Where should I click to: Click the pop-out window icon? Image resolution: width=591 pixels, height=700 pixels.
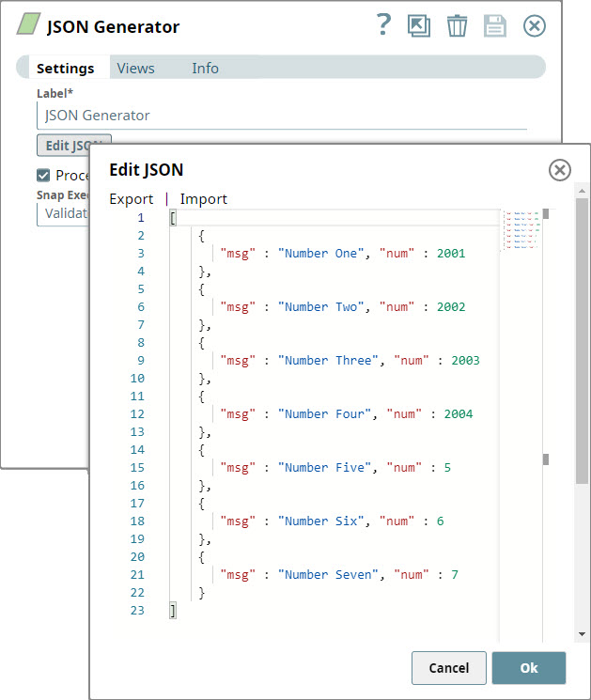click(x=419, y=25)
